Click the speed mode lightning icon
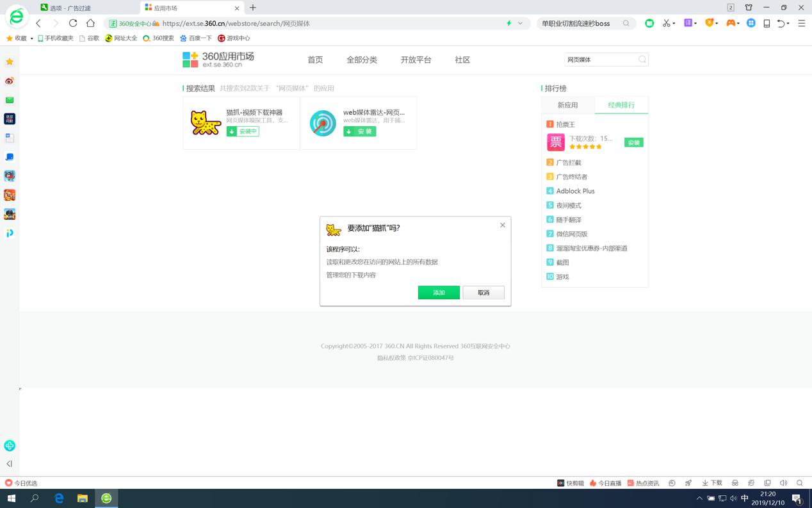The image size is (812, 508). pyautogui.click(x=509, y=23)
